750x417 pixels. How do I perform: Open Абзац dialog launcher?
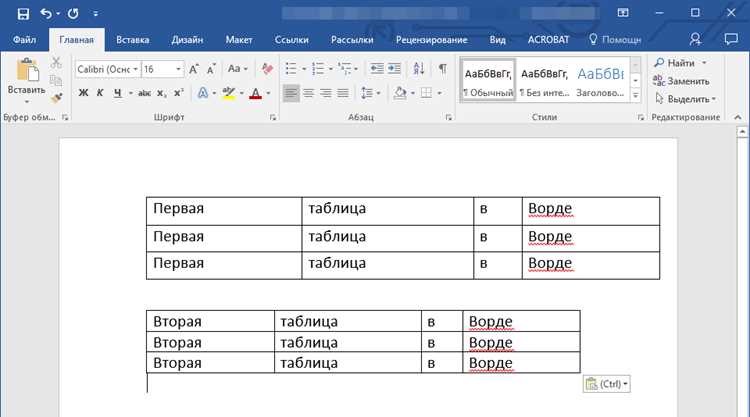click(x=449, y=117)
